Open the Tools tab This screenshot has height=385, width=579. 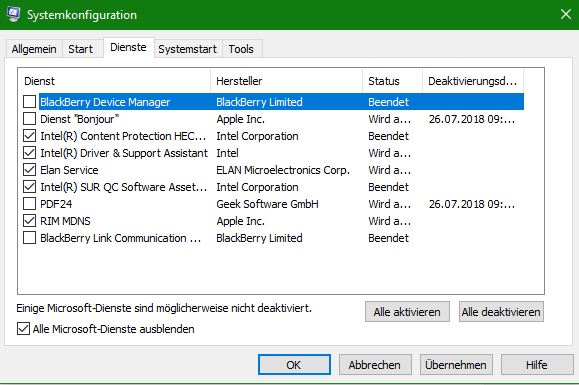point(241,49)
